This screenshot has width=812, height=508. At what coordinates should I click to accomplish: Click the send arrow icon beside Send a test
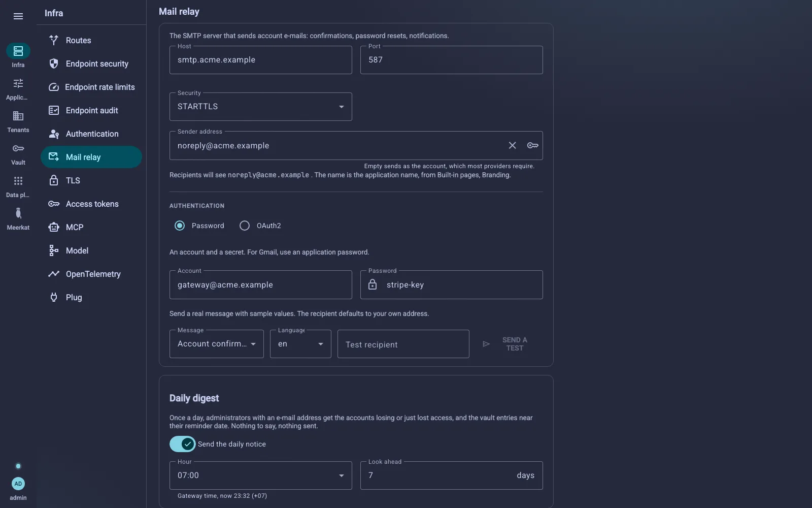(x=486, y=344)
